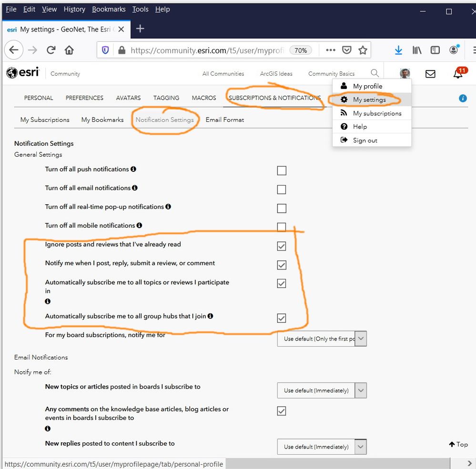The height and width of the screenshot is (469, 476).
Task: Click the browser forward arrow
Action: pyautogui.click(x=32, y=50)
